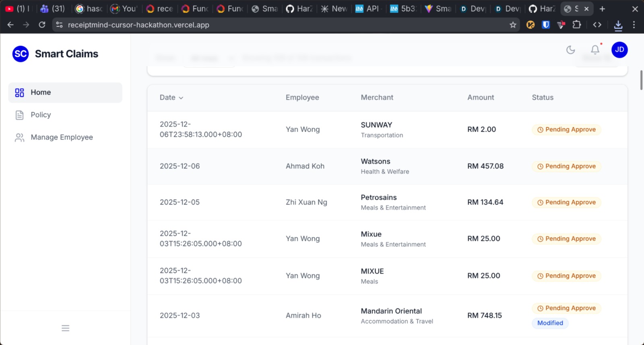The height and width of the screenshot is (345, 644).
Task: Click browser forward arrow
Action: point(26,25)
